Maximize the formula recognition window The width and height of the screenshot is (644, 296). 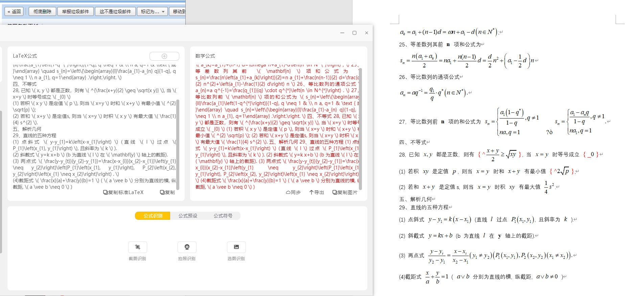point(354,33)
